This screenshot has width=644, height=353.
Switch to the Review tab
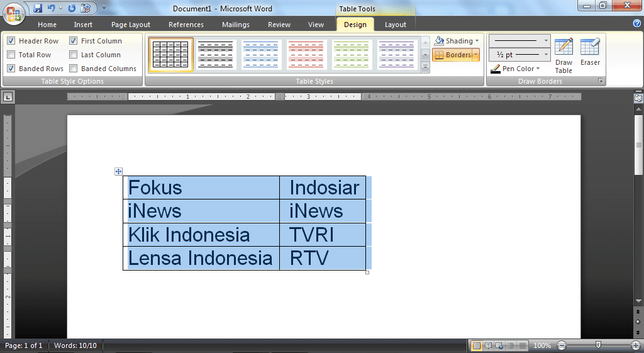pos(279,25)
